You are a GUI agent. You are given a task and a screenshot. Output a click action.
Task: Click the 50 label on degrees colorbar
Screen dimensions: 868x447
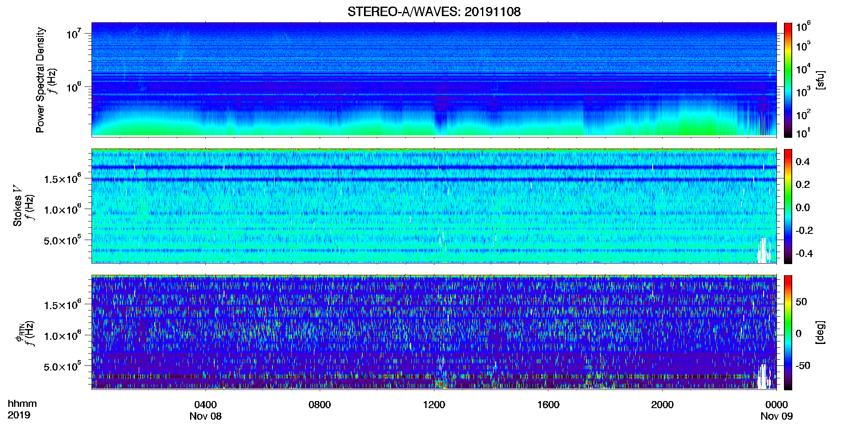coord(801,302)
